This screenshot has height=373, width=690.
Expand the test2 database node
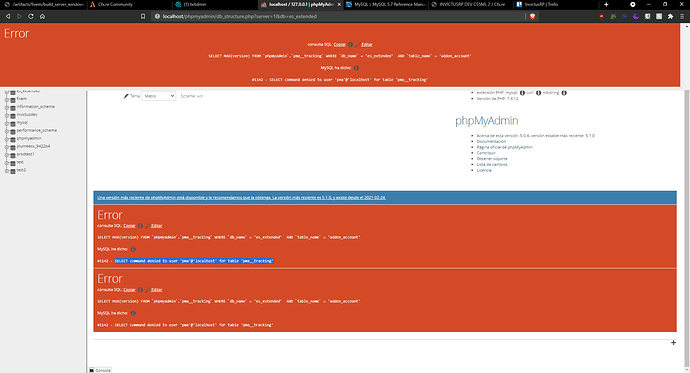pyautogui.click(x=7, y=170)
